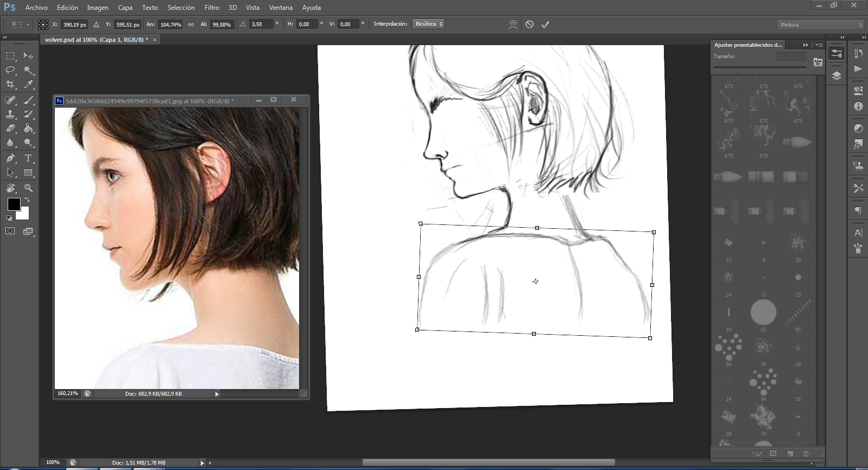Open the Filtro menu
Viewport: 868px width, 470px height.
pyautogui.click(x=212, y=8)
